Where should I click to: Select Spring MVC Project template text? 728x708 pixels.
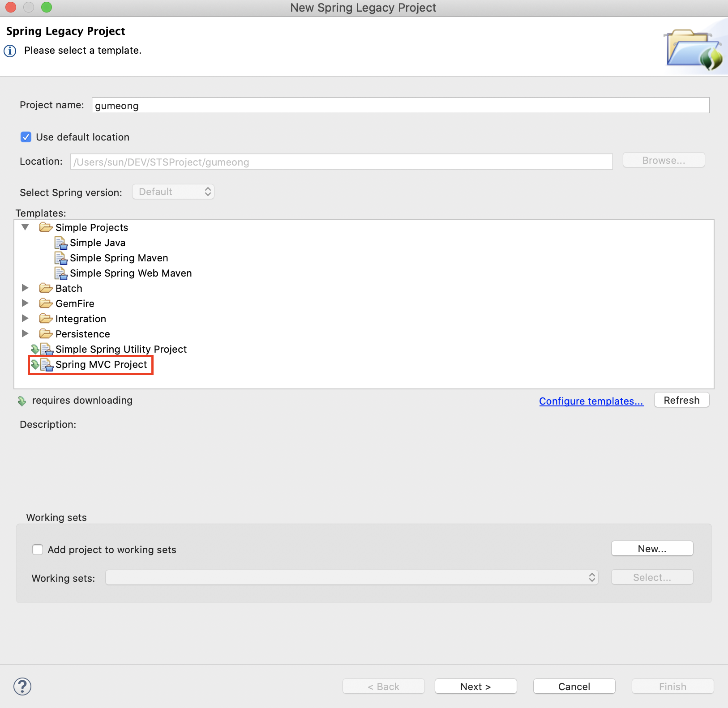[101, 364]
